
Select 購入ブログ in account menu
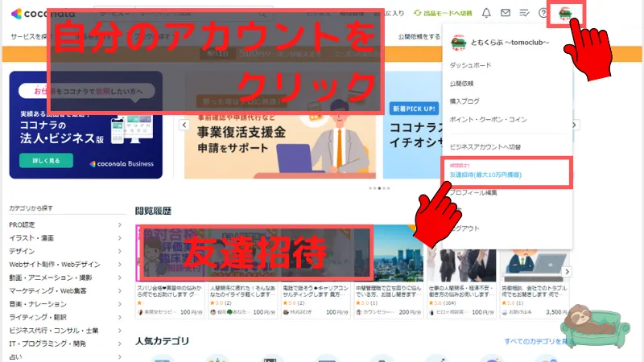pyautogui.click(x=464, y=101)
